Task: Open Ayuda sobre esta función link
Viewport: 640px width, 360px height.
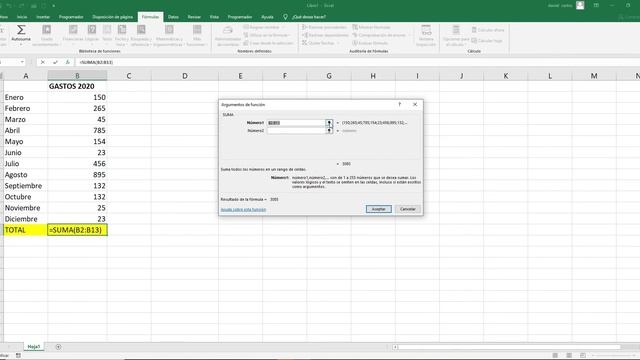Action: tap(243, 209)
